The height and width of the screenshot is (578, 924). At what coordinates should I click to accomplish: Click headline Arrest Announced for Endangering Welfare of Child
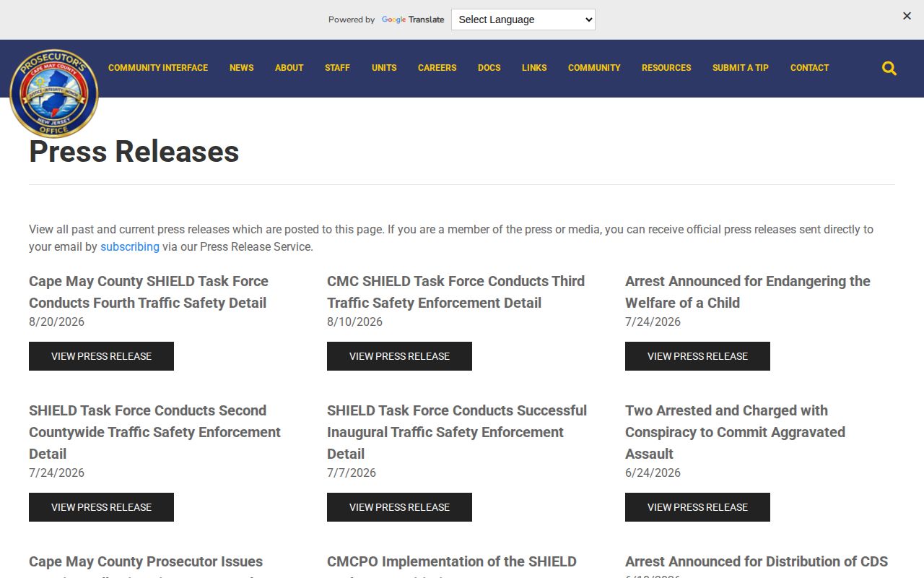tap(748, 292)
